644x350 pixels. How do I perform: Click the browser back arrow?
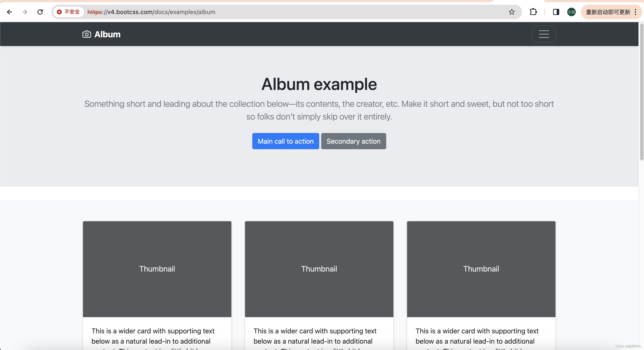10,12
